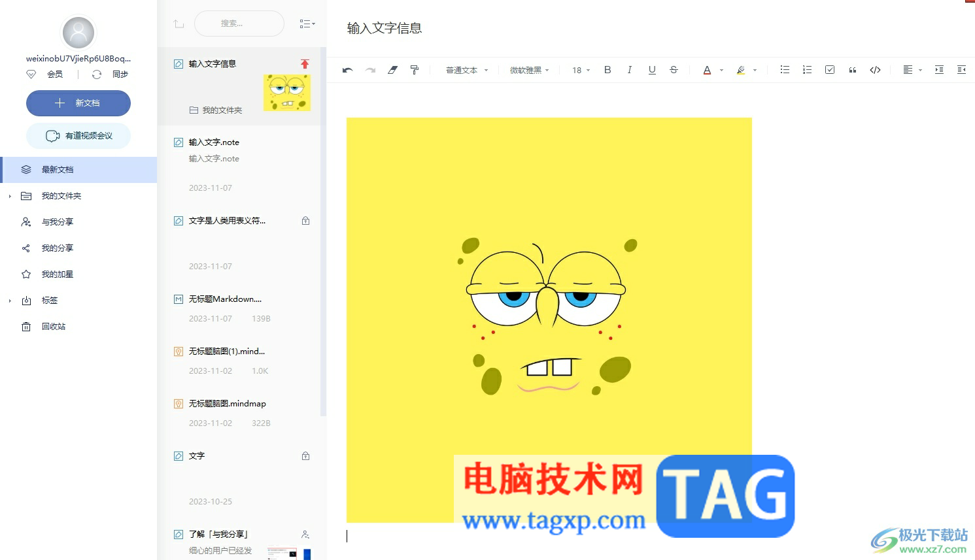Click the member diamond icon
This screenshot has width=975, height=560.
pos(31,74)
